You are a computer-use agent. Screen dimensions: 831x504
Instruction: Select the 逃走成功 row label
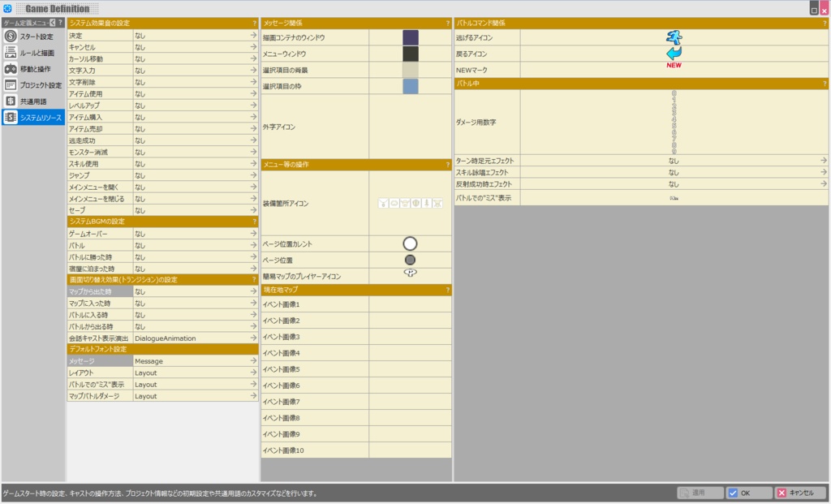pos(82,140)
